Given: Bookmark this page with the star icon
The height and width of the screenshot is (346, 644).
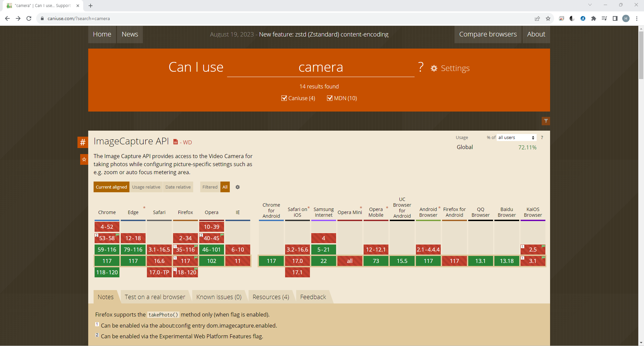Looking at the screenshot, I should 548,18.
